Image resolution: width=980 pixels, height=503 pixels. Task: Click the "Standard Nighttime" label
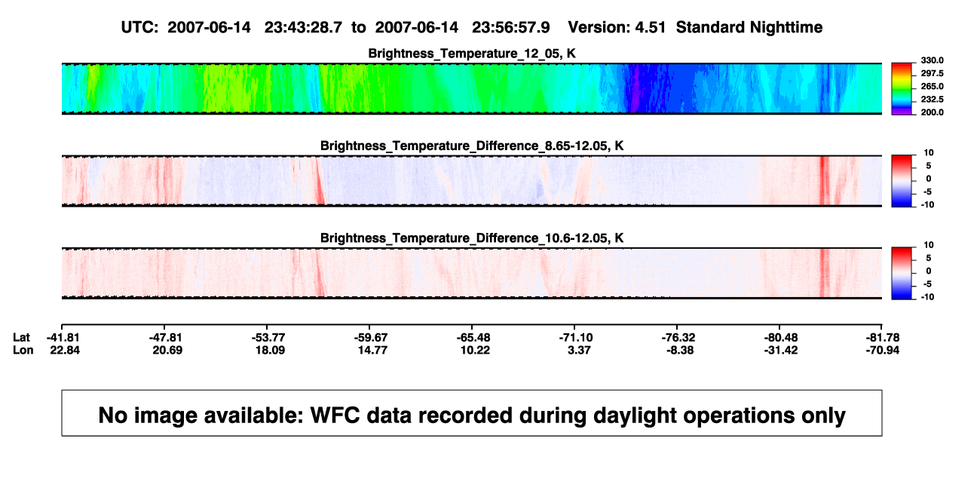tap(749, 27)
